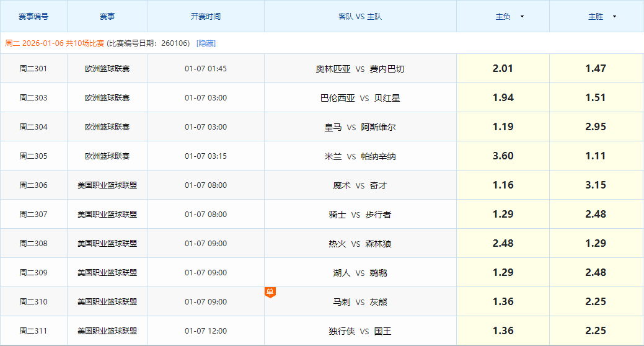This screenshot has height=346, width=644.
Task: Choose the 主胜 odds 2.95 for 周二304
Action: click(x=596, y=126)
